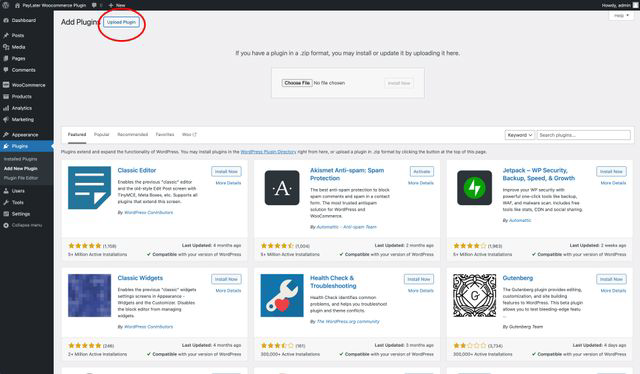
Task: Install Classic Editor plugin
Action: 226,171
